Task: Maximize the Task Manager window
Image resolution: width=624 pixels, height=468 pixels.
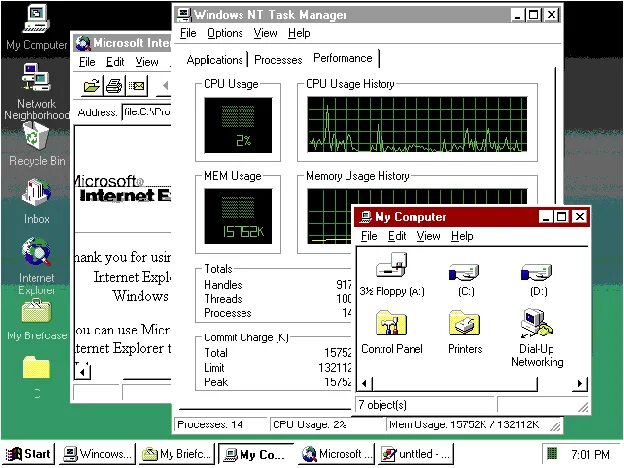Action: (533, 15)
